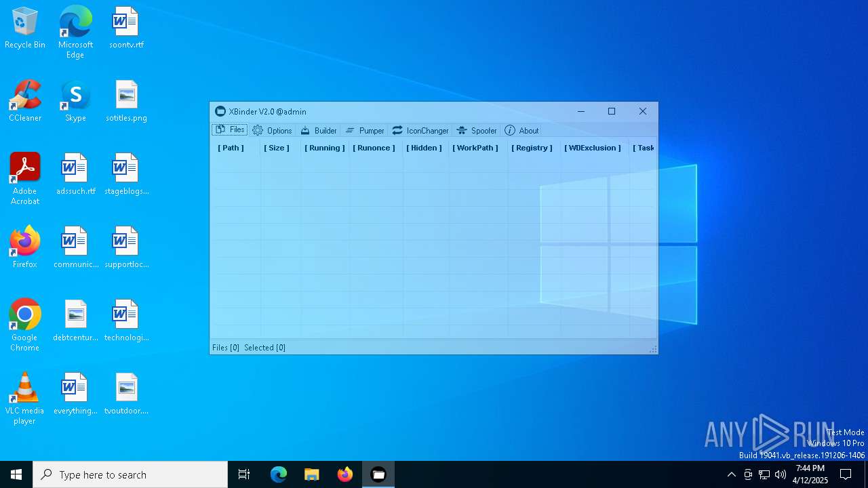The height and width of the screenshot is (488, 868).
Task: Open the Options tab in XBinder
Action: [272, 130]
